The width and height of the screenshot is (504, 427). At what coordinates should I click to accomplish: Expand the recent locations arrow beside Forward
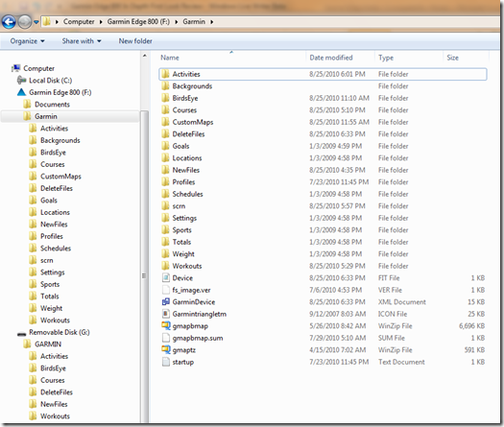coord(36,22)
